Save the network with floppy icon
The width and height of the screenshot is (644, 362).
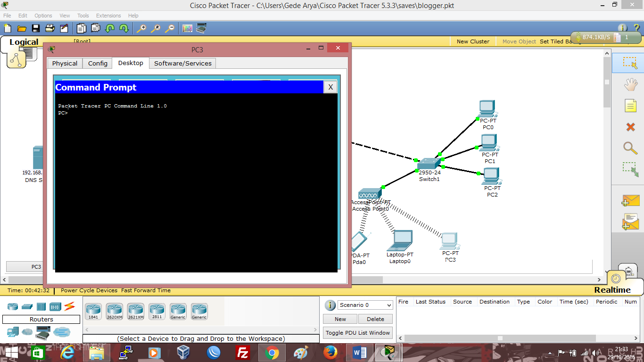pyautogui.click(x=36, y=28)
